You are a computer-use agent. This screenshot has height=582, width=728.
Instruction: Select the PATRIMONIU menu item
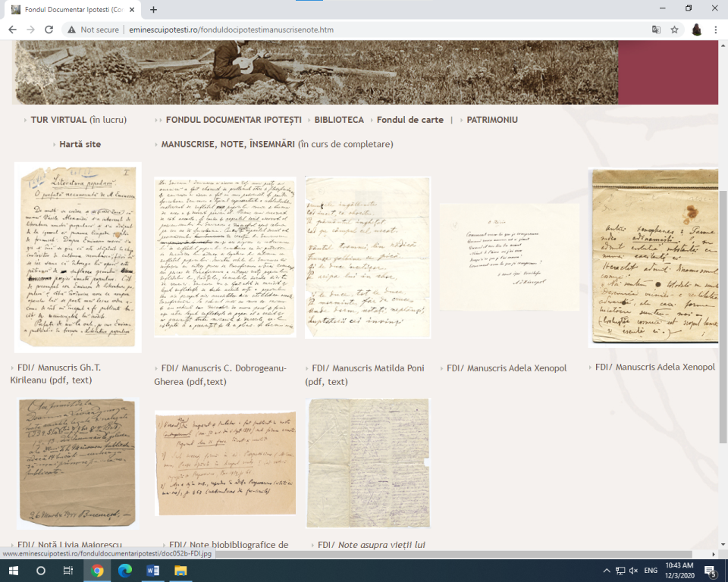(x=492, y=120)
